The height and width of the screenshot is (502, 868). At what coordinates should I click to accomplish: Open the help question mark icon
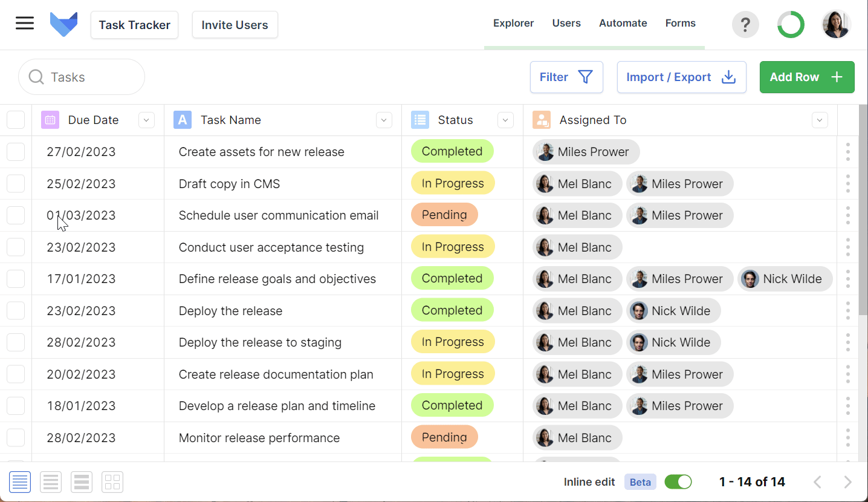[745, 25]
